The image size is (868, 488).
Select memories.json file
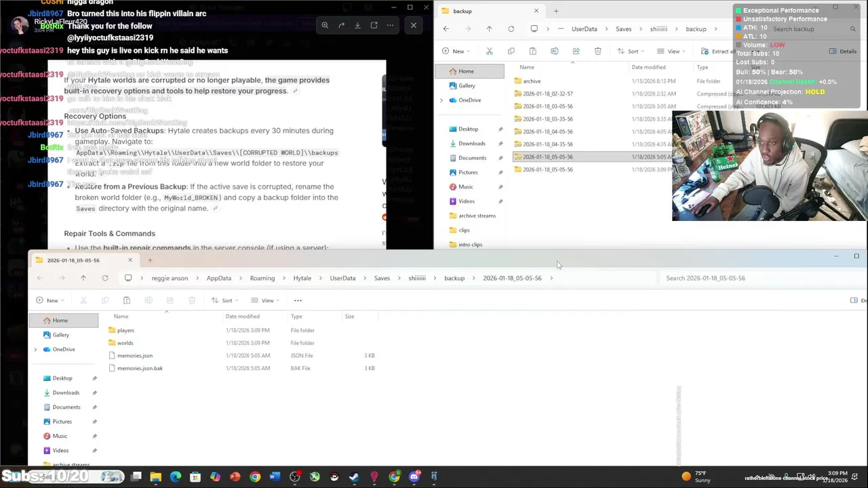tap(243, 356)
